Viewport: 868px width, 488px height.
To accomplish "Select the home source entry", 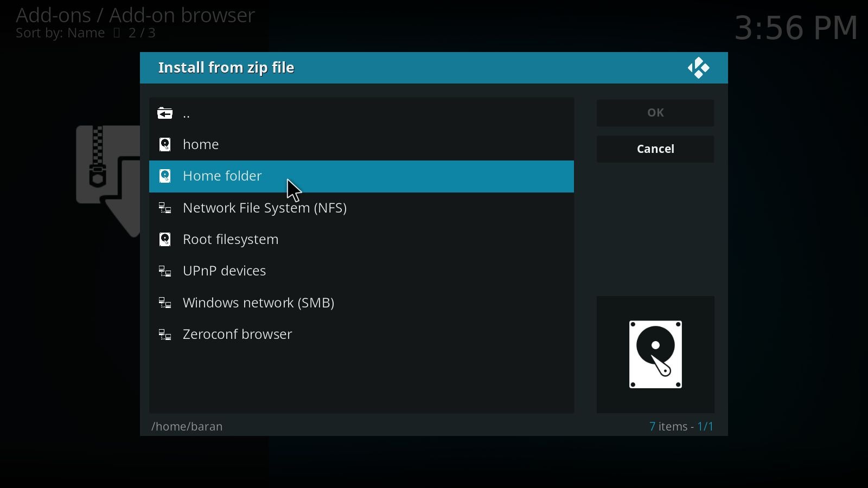I will [361, 145].
